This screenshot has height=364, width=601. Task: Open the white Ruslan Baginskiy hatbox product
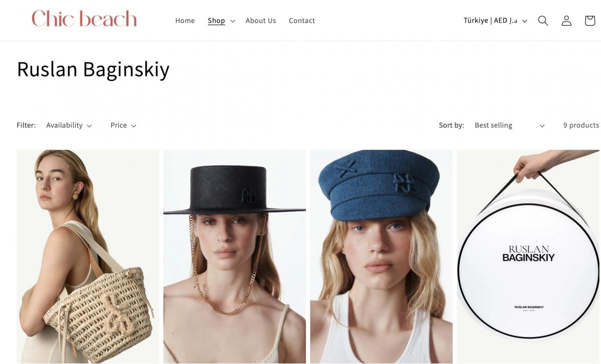tap(528, 256)
